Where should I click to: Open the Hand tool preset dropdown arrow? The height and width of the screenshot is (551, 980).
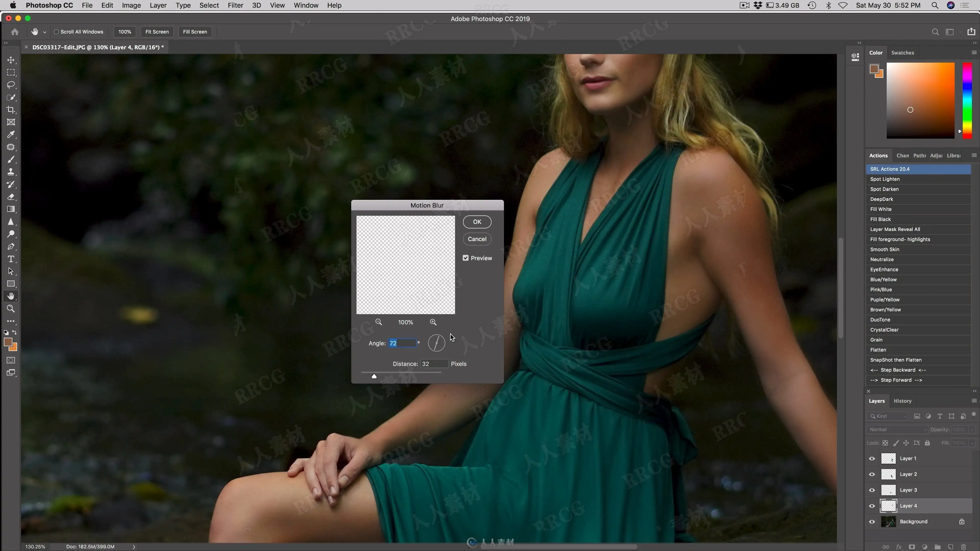44,32
